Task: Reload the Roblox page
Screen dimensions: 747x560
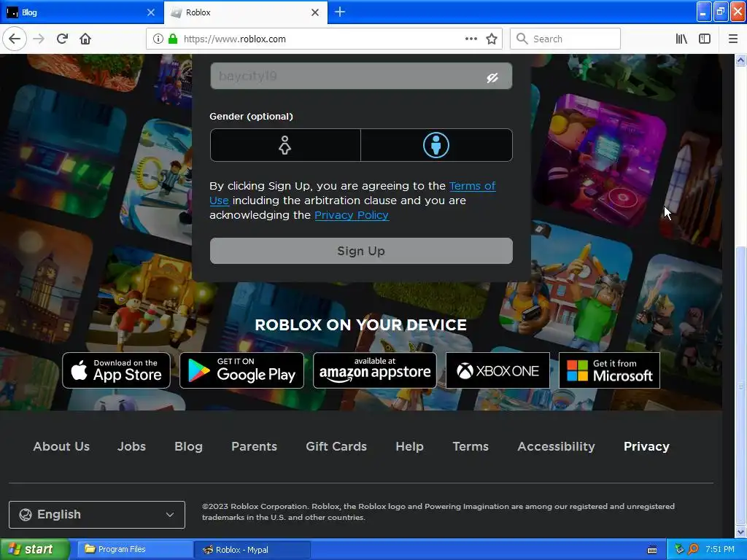Action: point(63,39)
